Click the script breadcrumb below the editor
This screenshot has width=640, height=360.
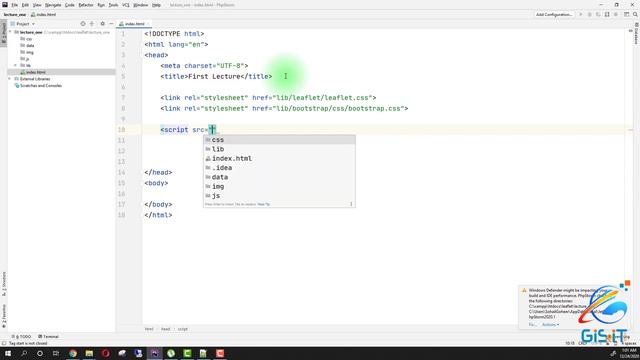pyautogui.click(x=182, y=329)
